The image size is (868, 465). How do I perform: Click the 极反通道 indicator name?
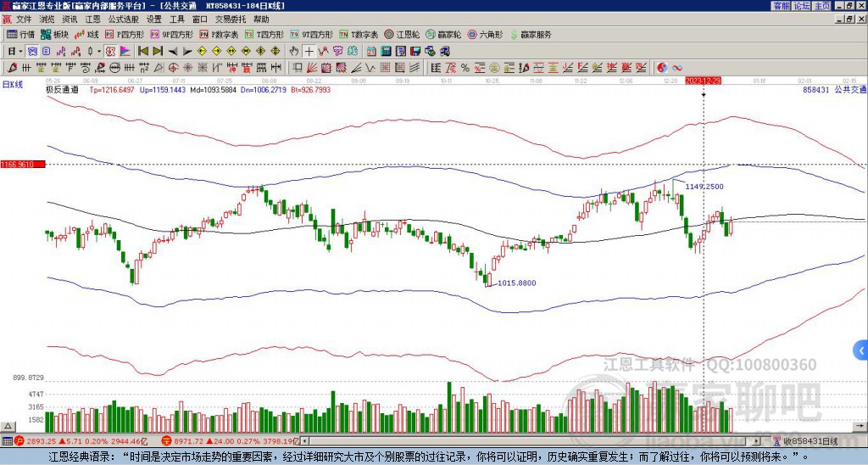(x=61, y=89)
